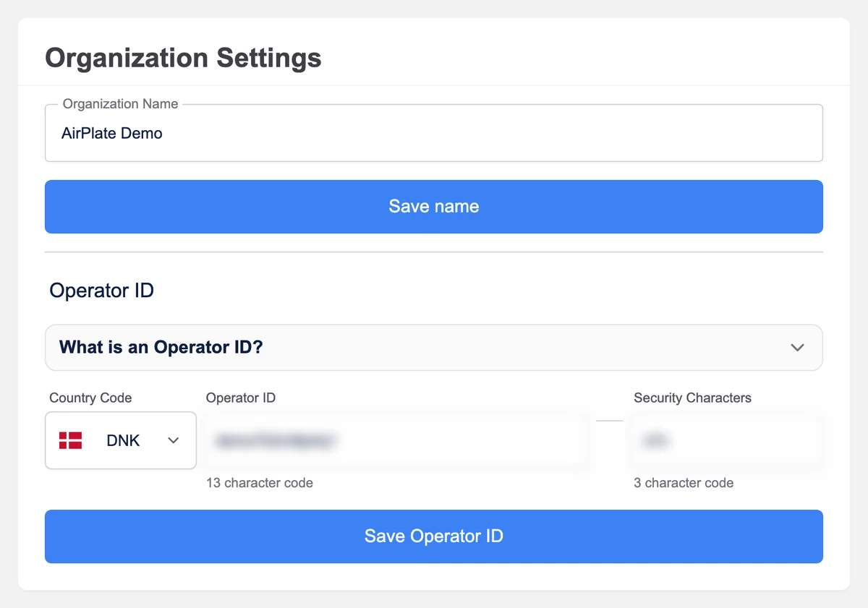Click the Denmark flag icon

[x=70, y=440]
